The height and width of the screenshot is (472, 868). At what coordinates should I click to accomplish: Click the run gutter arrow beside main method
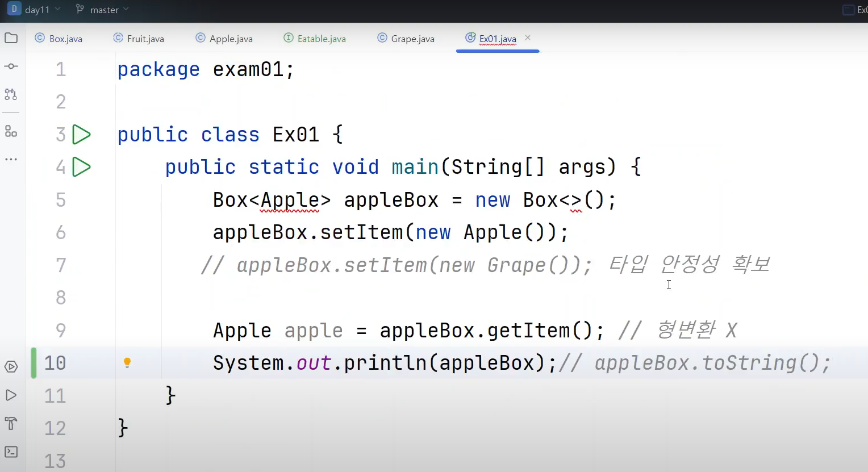point(82,167)
